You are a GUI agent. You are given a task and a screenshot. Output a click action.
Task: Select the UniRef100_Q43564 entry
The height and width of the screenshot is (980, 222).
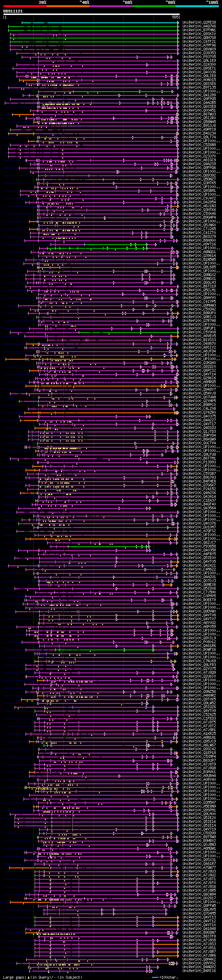click(x=199, y=508)
